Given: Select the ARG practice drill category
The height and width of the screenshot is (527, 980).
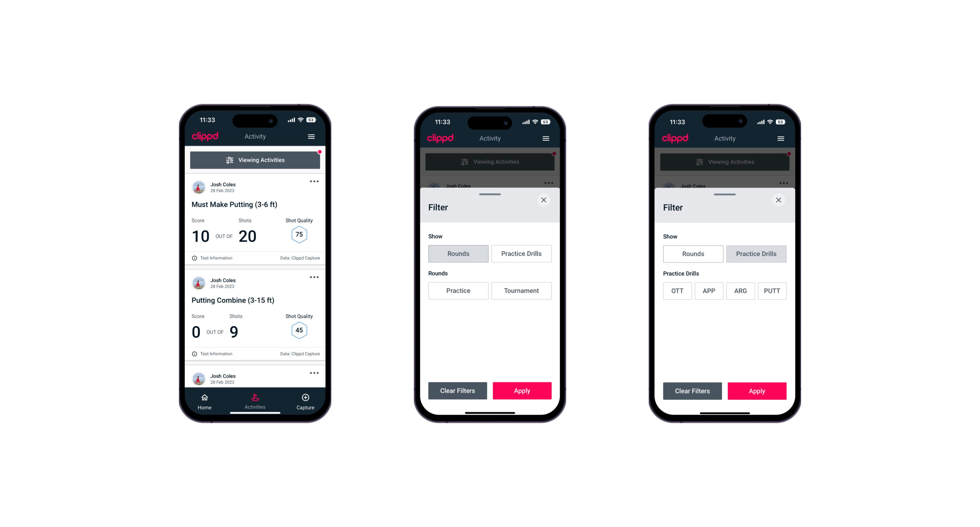Looking at the screenshot, I should 740,291.
